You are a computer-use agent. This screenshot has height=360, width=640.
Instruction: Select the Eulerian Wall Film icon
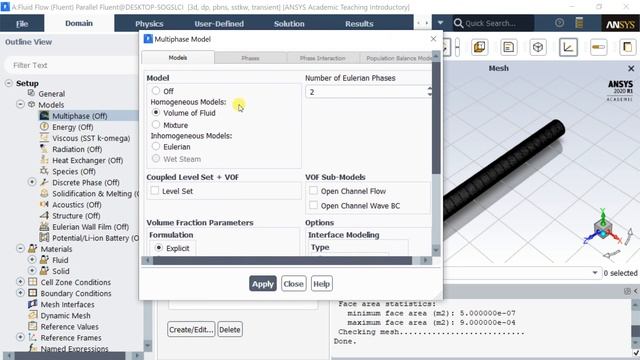click(44, 227)
